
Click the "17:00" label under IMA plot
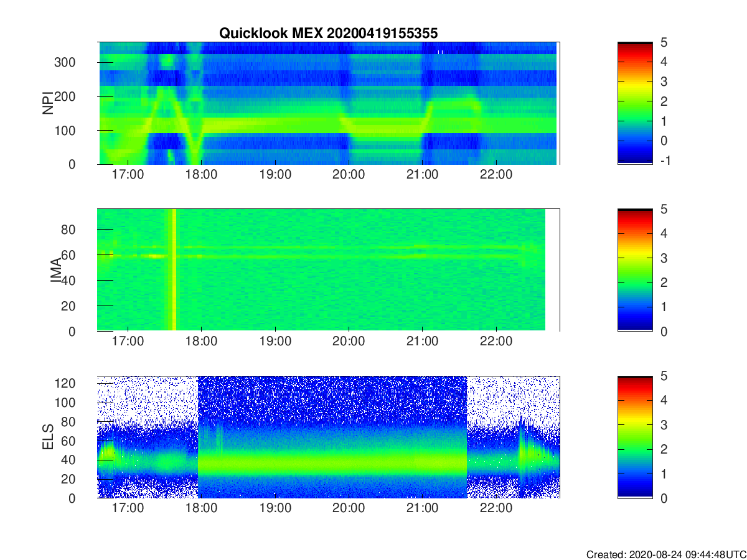click(128, 342)
